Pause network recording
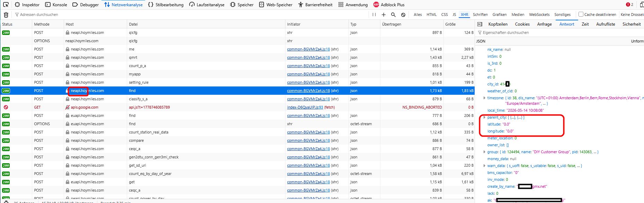Screen dimensions: 644x203 point(374,15)
